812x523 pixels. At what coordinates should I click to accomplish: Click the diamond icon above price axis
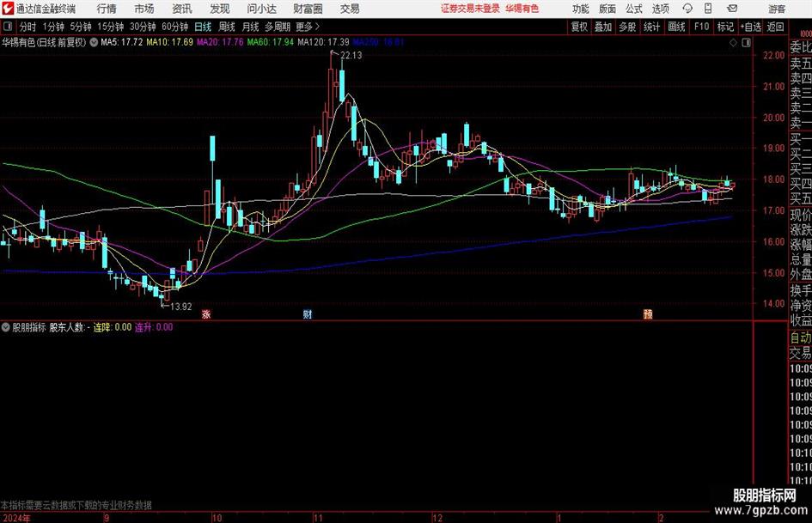point(733,43)
